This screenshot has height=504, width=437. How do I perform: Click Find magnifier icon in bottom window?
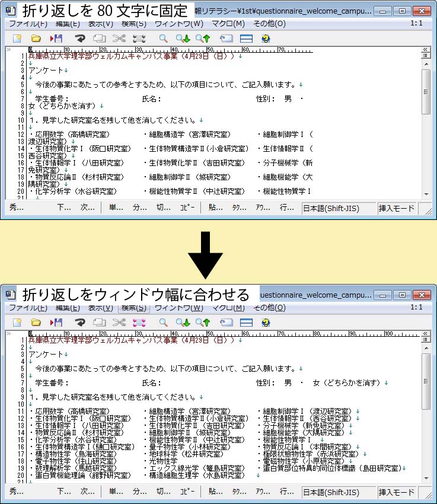click(x=163, y=323)
